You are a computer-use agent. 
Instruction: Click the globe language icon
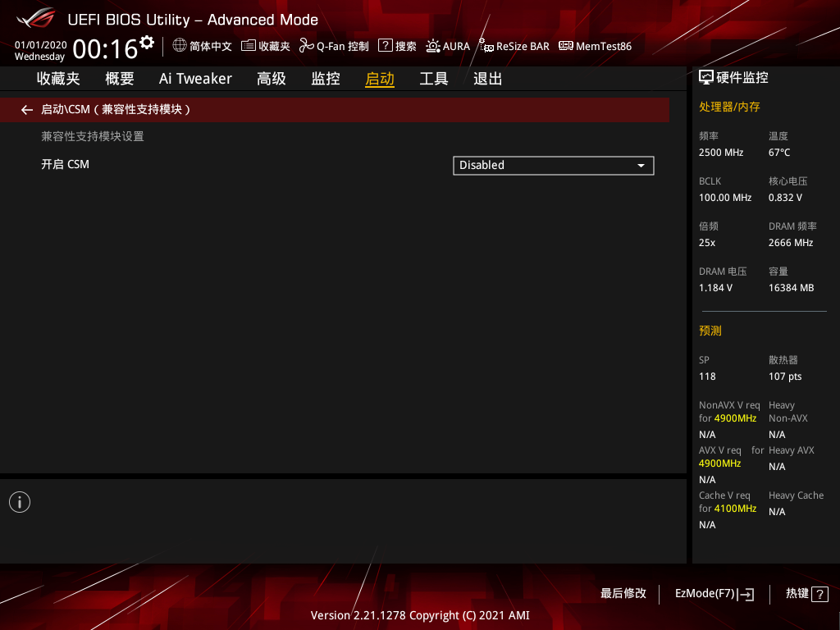tap(180, 46)
